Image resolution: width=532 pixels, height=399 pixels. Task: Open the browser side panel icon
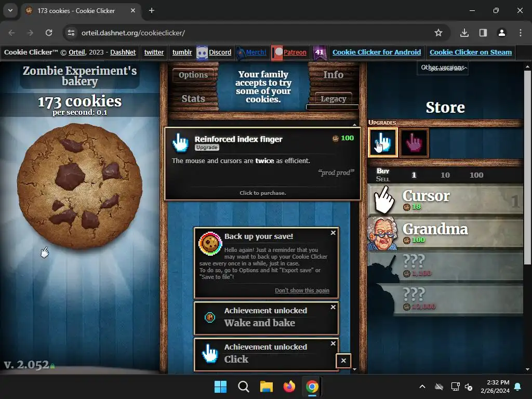pyautogui.click(x=483, y=33)
